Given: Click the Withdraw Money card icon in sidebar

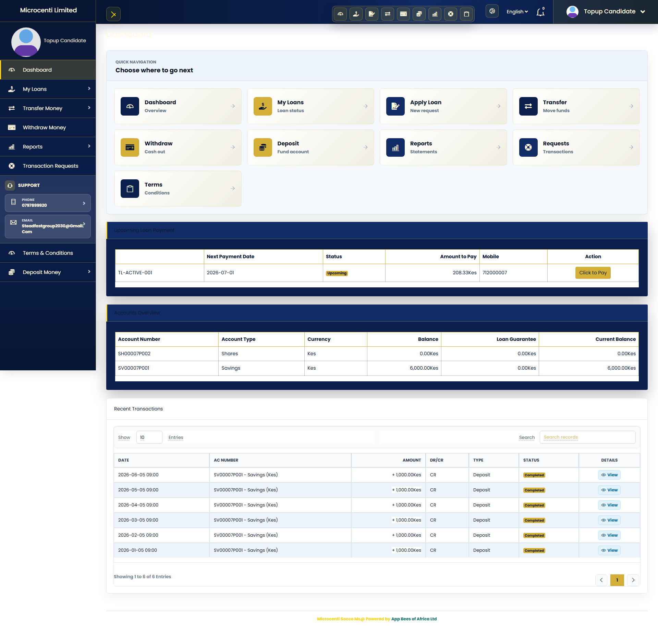Looking at the screenshot, I should [x=12, y=128].
